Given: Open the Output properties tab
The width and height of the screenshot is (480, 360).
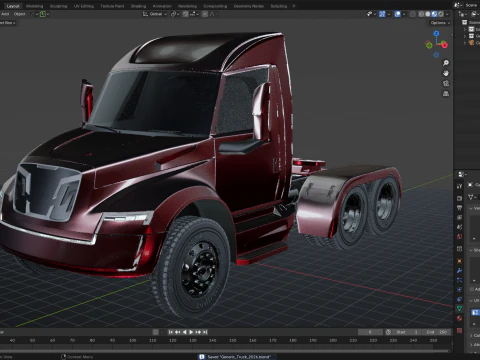Looking at the screenshot, I should [459, 208].
